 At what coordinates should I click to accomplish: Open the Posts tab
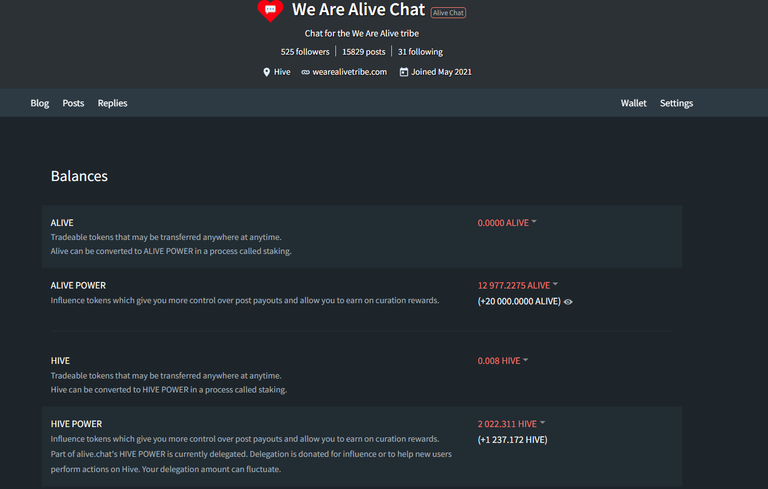point(73,103)
